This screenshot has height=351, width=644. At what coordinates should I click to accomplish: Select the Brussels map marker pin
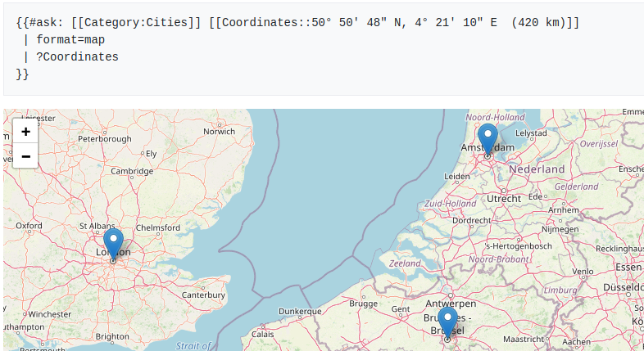tap(447, 324)
